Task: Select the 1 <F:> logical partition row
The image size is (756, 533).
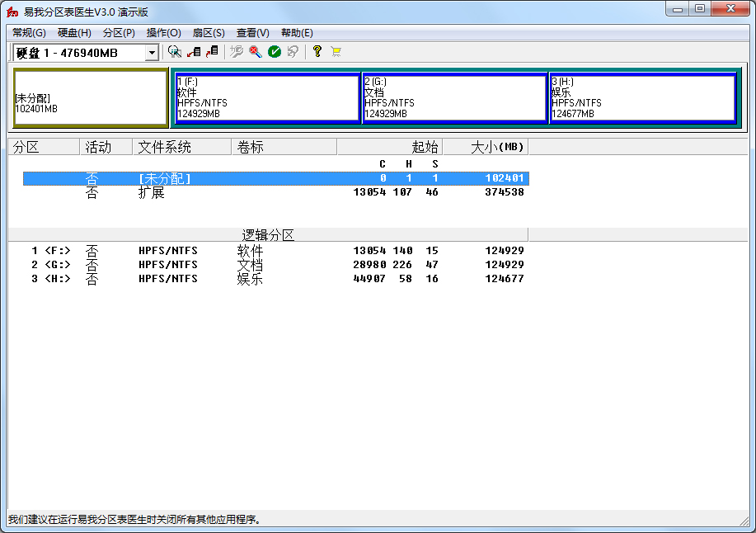Action: point(276,251)
